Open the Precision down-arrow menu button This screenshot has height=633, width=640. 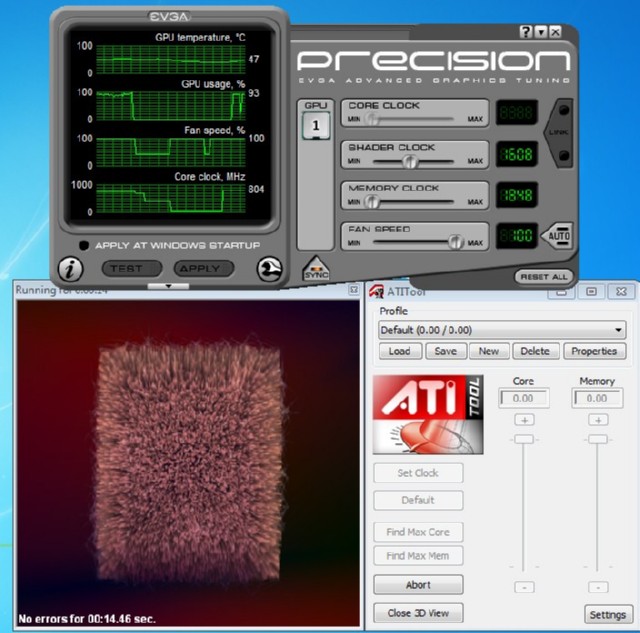[x=541, y=32]
